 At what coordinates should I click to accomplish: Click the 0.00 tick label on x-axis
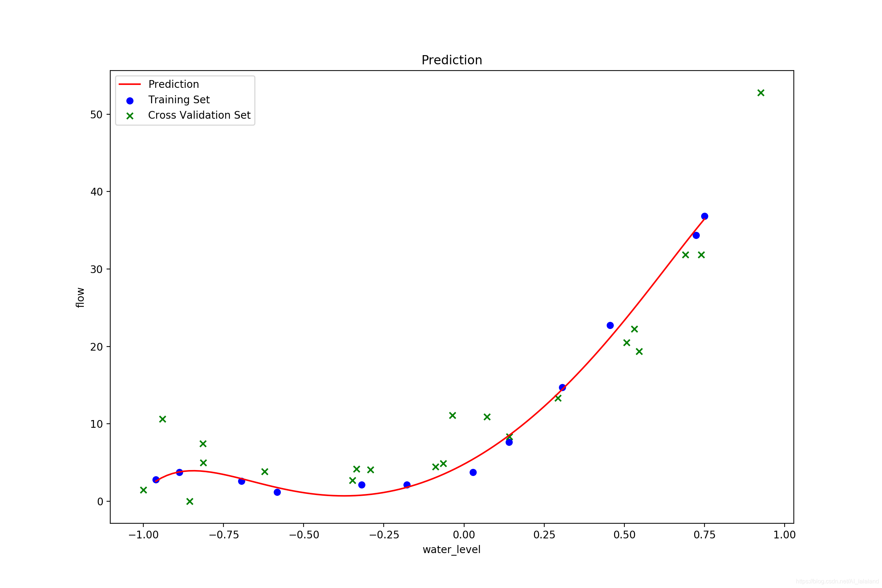tap(464, 535)
